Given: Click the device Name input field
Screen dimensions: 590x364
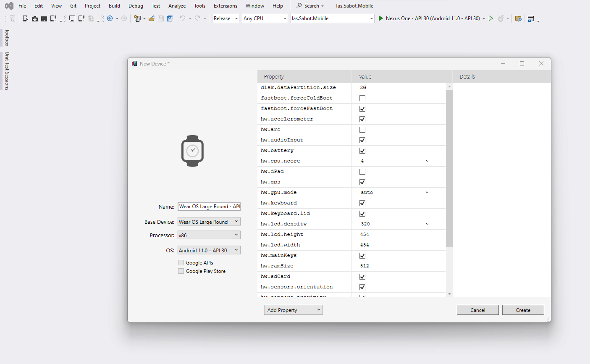Looking at the screenshot, I should 209,207.
